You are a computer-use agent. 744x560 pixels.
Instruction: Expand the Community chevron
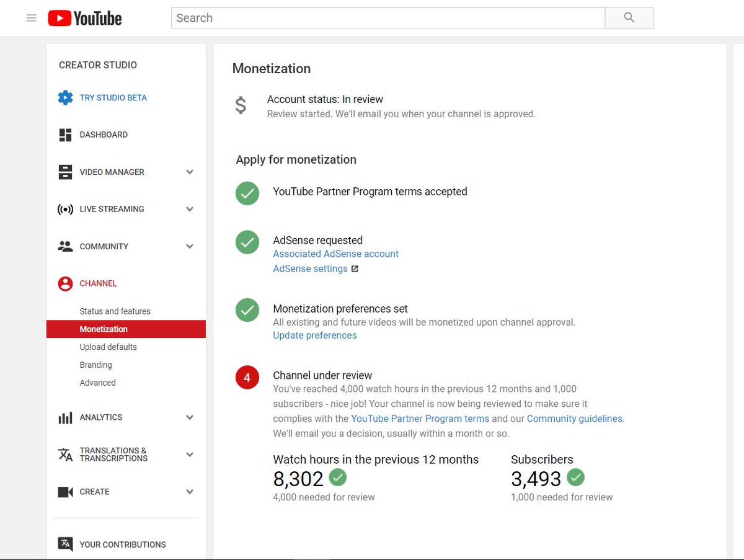click(190, 247)
